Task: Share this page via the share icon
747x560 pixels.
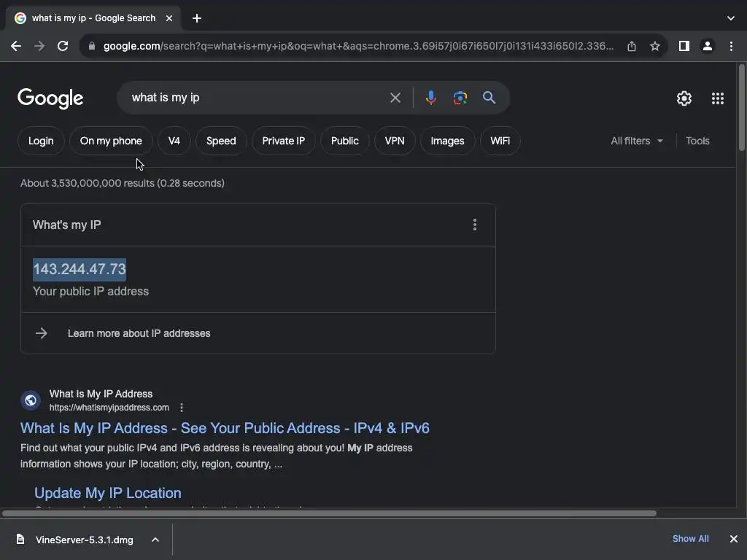Action: click(632, 46)
